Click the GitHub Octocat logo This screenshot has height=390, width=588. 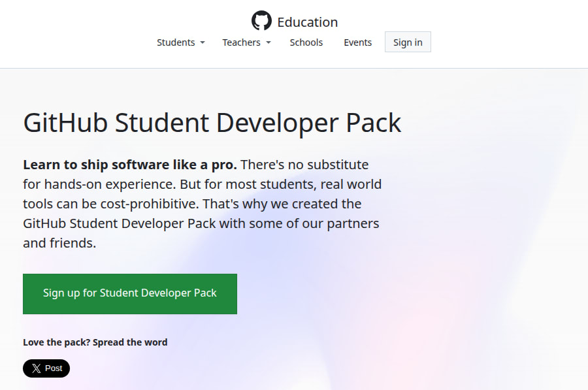(261, 21)
